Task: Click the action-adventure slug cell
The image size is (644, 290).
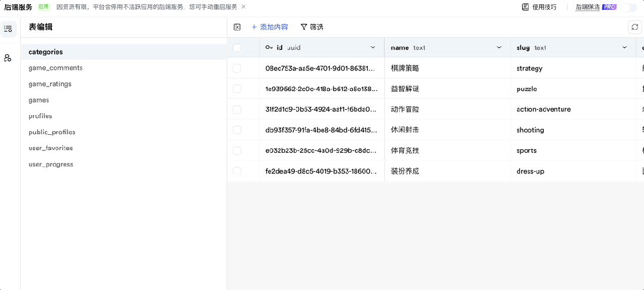Action: pos(544,109)
